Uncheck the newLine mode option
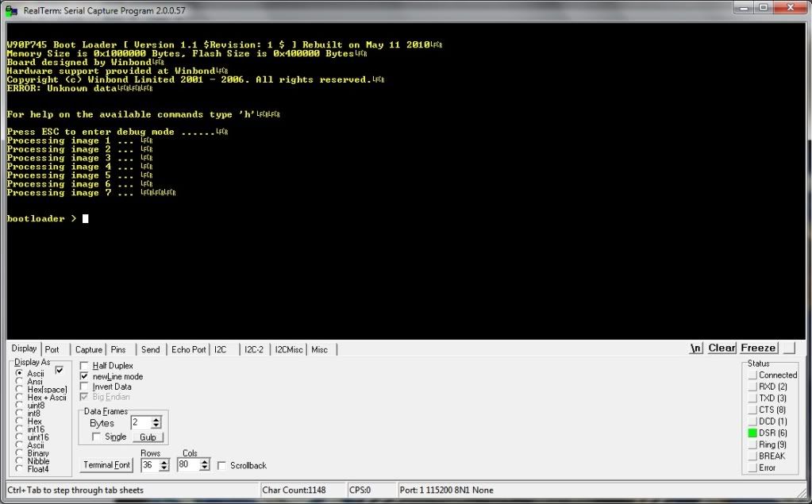Image resolution: width=812 pixels, height=504 pixels. [84, 376]
